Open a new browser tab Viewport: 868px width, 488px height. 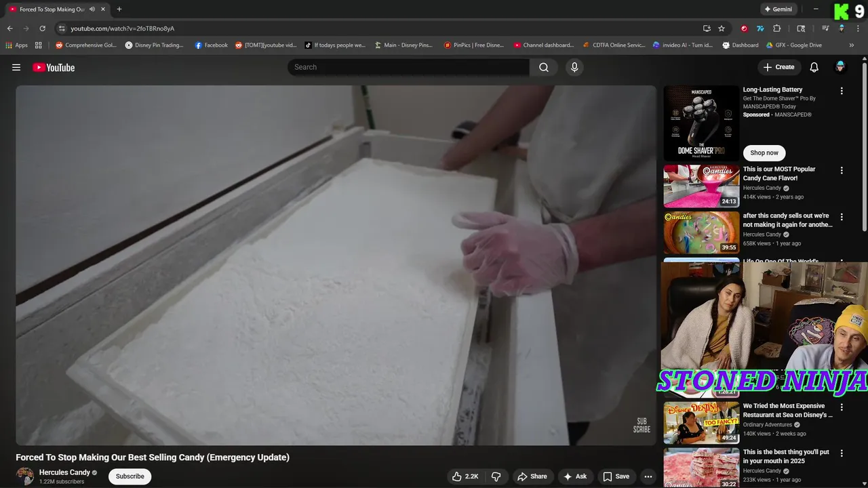119,9
